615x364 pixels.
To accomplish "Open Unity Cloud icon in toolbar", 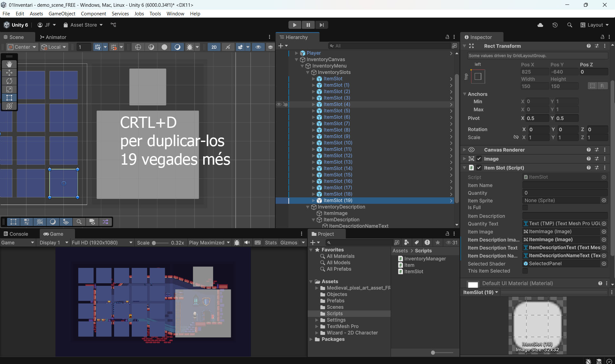I will click(x=540, y=25).
